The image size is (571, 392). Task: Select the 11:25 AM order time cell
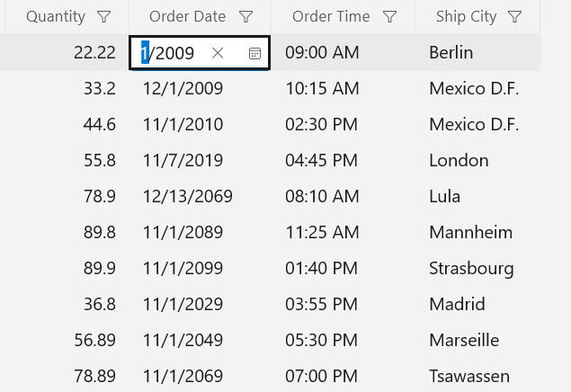tap(322, 232)
